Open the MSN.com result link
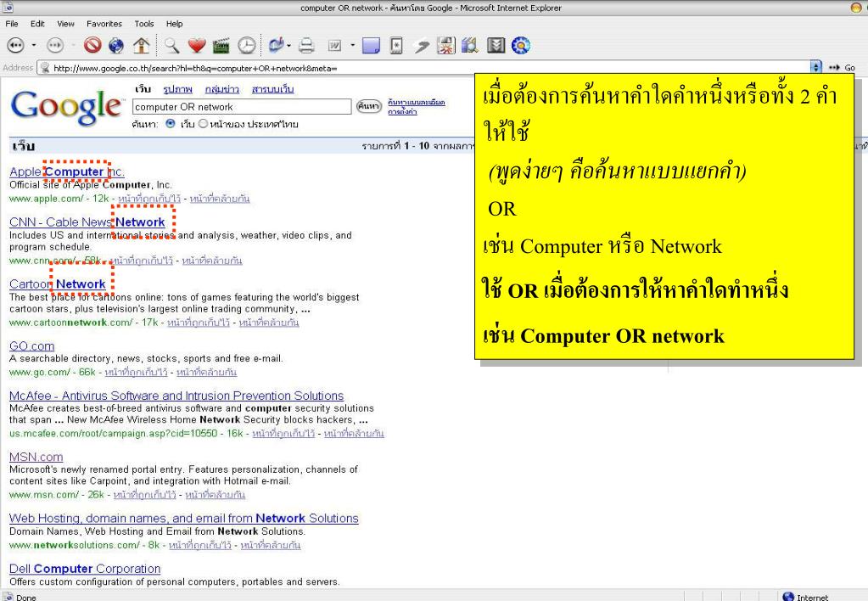 pyautogui.click(x=36, y=457)
